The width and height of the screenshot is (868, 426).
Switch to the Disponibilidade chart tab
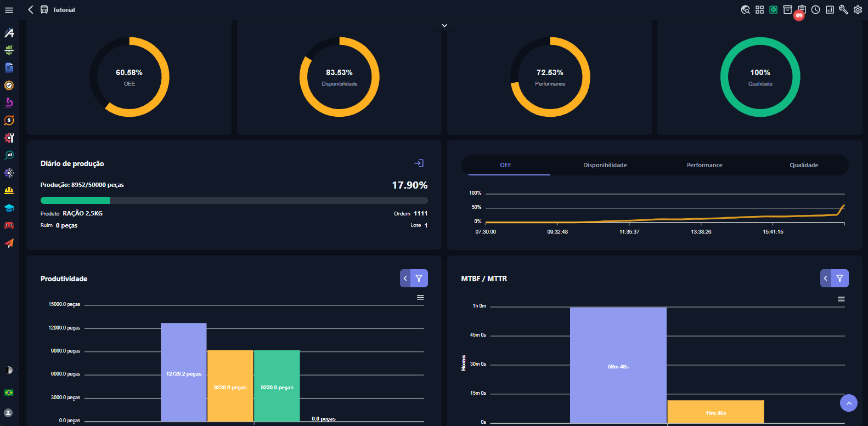[x=605, y=165]
